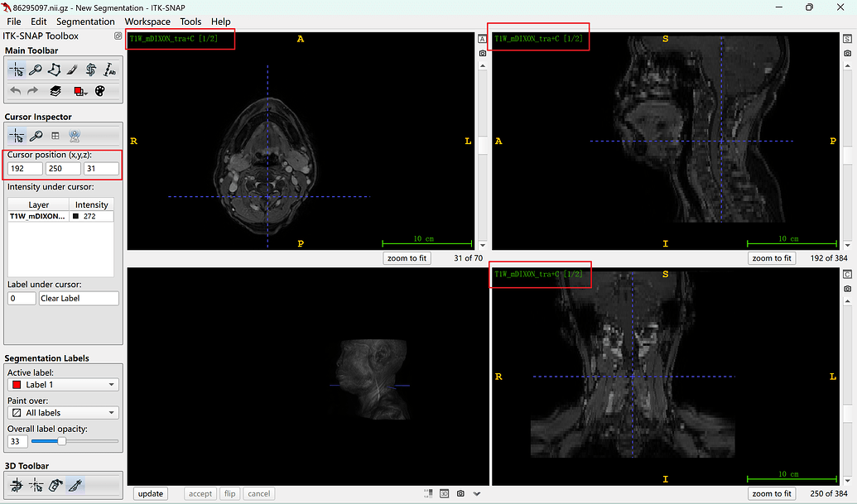Select the 3D scalpel tool
857x504 pixels.
tap(75, 485)
